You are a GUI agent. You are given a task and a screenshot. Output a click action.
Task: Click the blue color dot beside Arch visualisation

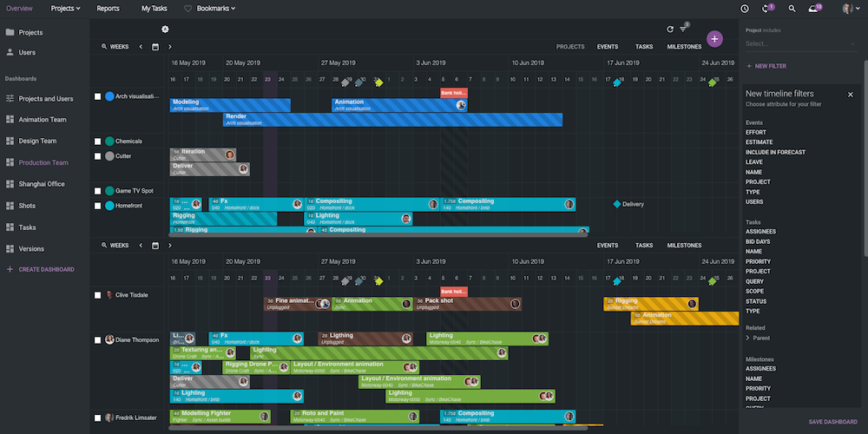pos(109,96)
